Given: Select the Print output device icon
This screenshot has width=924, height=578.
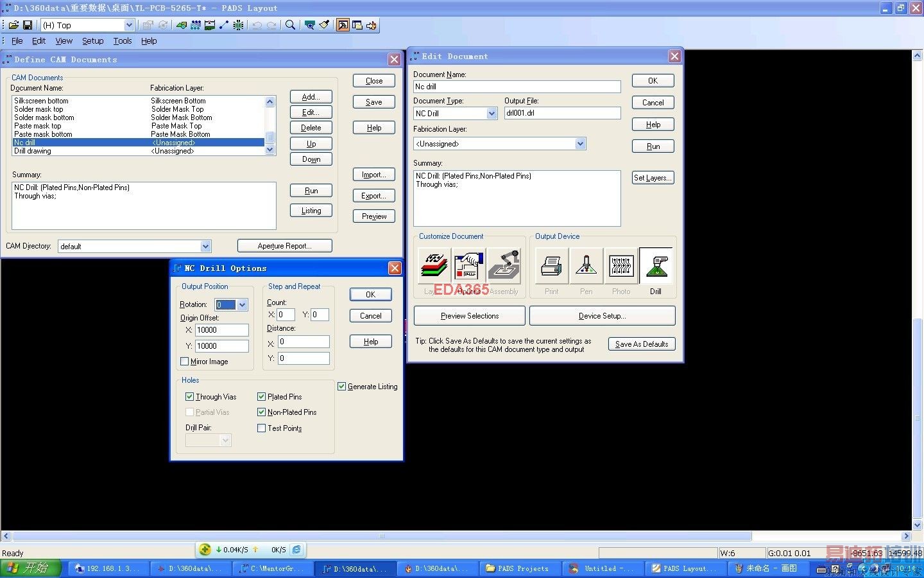Looking at the screenshot, I should [x=551, y=266].
